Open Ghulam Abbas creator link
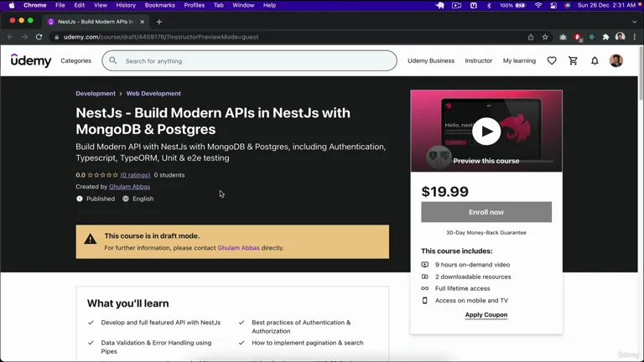This screenshot has height=362, width=644. click(x=129, y=187)
